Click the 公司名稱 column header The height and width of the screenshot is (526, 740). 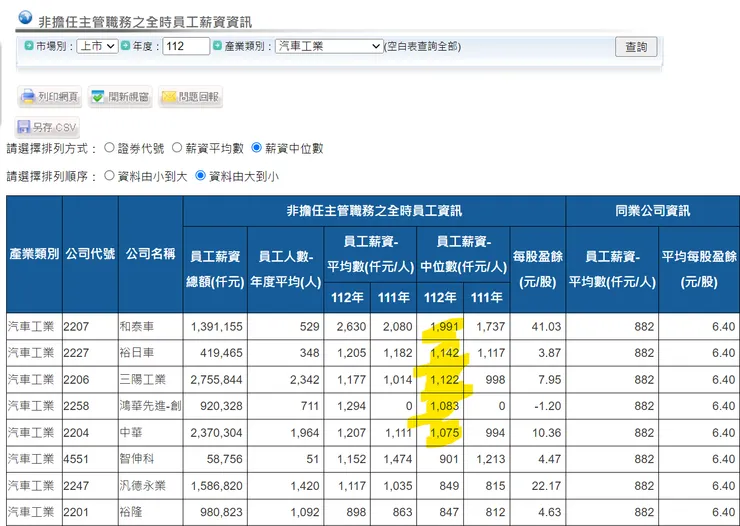pos(151,254)
